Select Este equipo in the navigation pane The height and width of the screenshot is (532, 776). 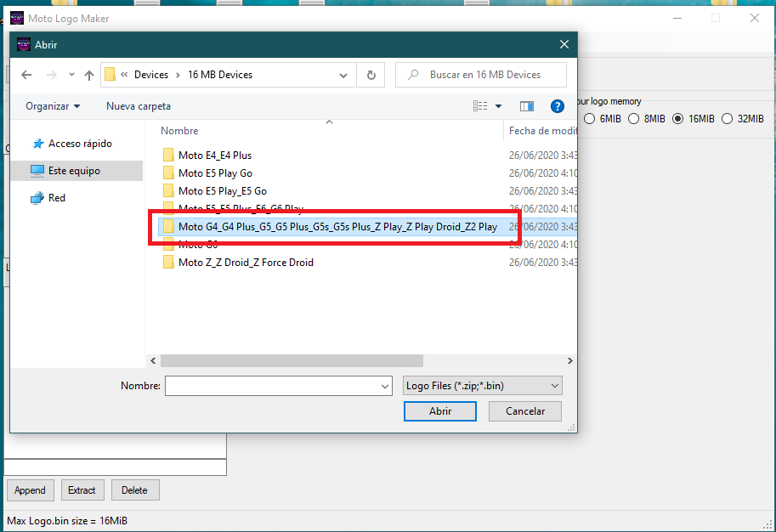[76, 171]
